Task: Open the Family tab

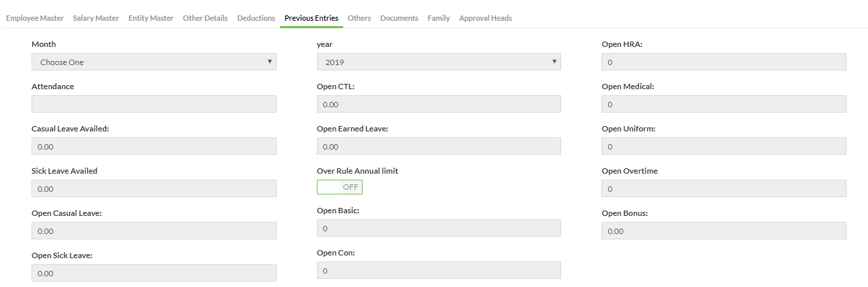Action: pyautogui.click(x=438, y=18)
